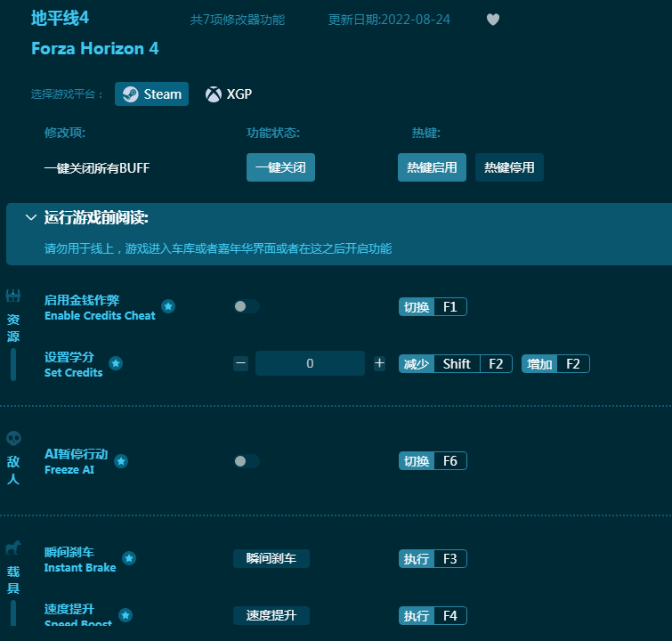Click the 请勿用于线上 notice text
The width and height of the screenshot is (672, 641).
[218, 248]
